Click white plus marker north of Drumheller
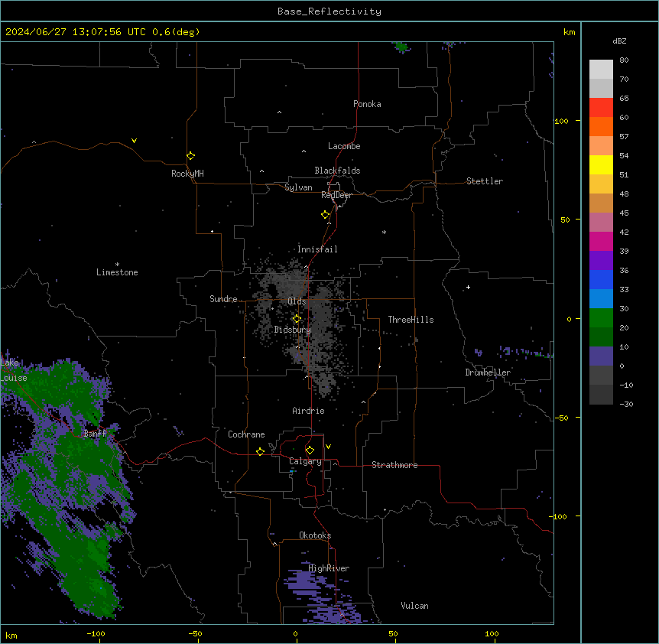This screenshot has height=644, width=659. click(468, 287)
